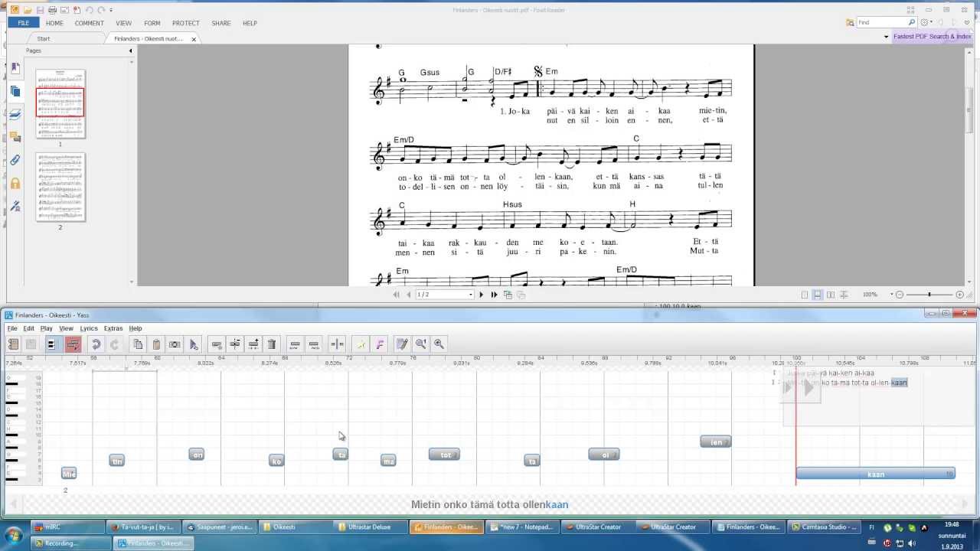Screen dimensions: 980x551
Task: Switch to the COMMENT ribbon tab
Action: click(89, 23)
